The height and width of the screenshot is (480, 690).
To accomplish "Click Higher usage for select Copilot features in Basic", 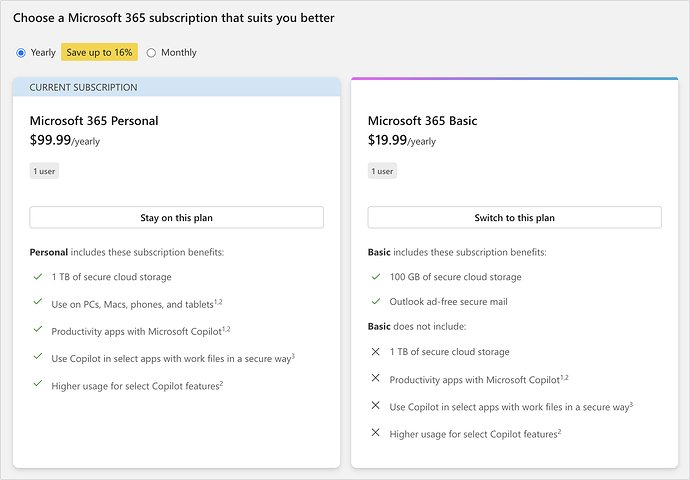I will coord(475,434).
